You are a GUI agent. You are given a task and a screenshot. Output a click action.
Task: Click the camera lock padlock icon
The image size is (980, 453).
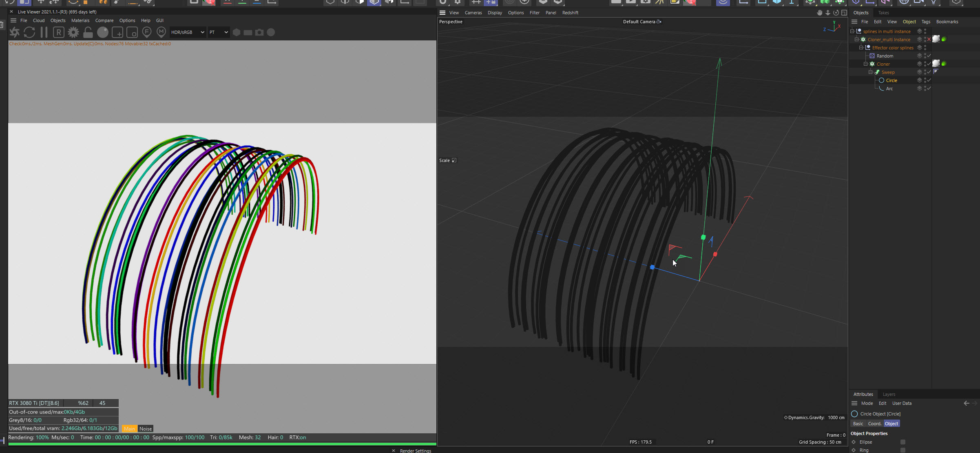pos(88,32)
